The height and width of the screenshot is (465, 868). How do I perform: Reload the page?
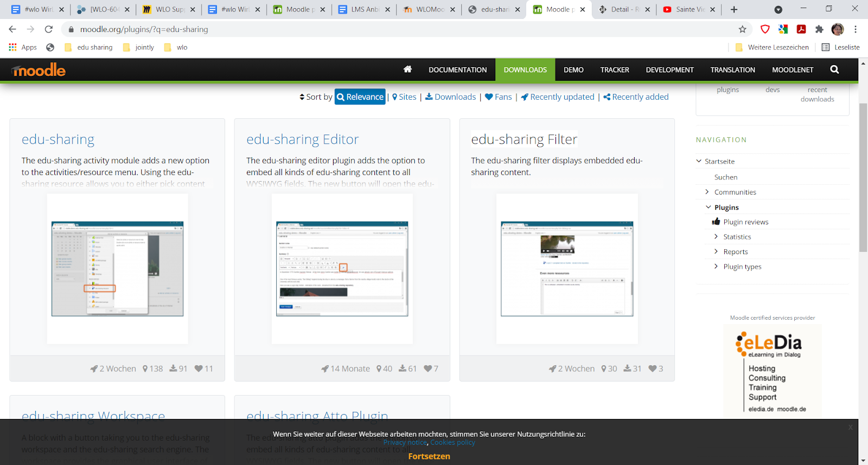coord(49,29)
